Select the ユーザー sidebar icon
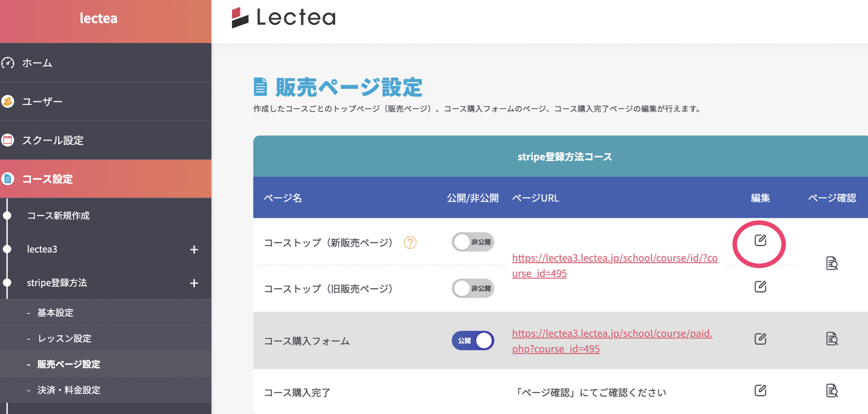The image size is (868, 414). coord(9,101)
